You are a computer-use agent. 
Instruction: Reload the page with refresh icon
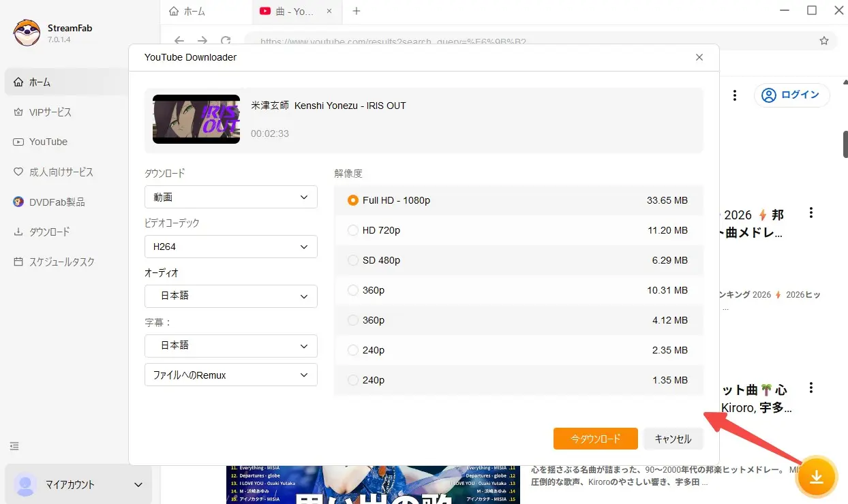[x=226, y=41]
